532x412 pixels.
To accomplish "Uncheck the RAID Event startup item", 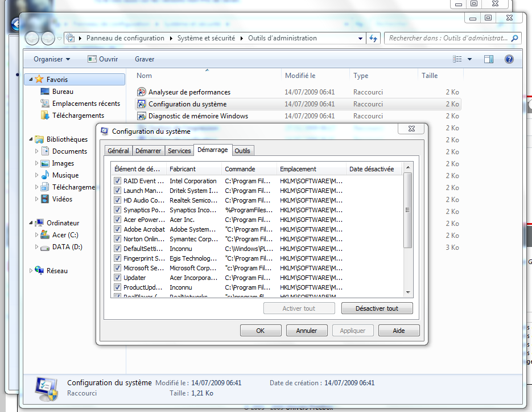I will click(117, 181).
